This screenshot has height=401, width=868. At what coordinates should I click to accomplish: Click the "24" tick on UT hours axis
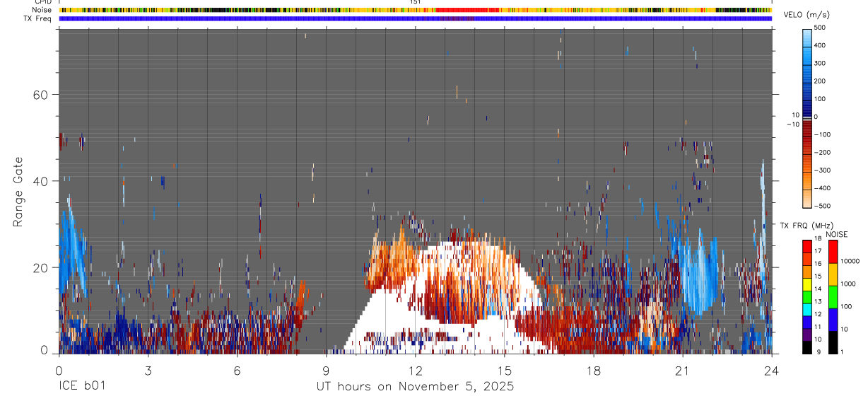(x=772, y=370)
